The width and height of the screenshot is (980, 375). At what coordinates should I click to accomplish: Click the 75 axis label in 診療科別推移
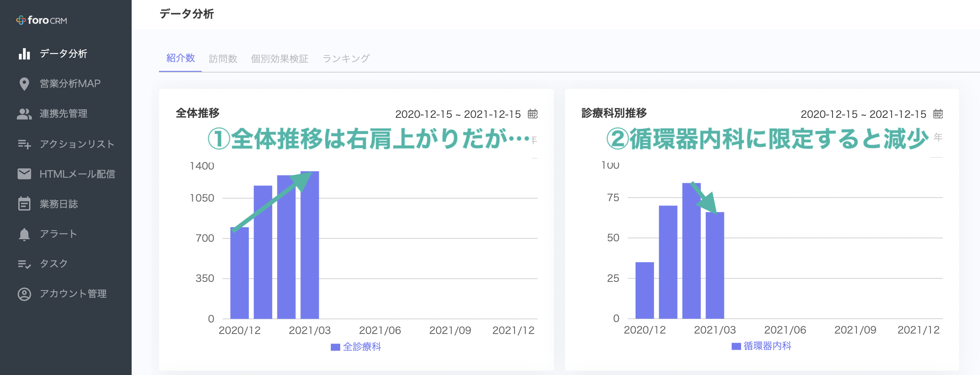pyautogui.click(x=613, y=198)
